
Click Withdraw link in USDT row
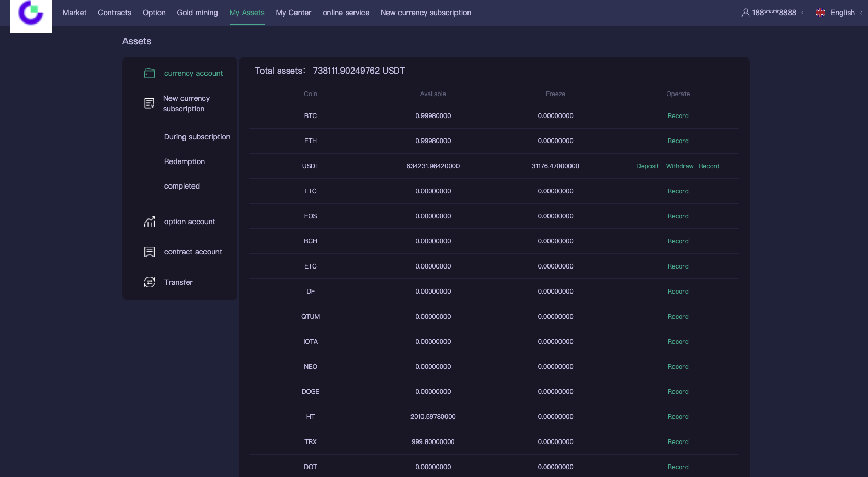click(x=679, y=166)
